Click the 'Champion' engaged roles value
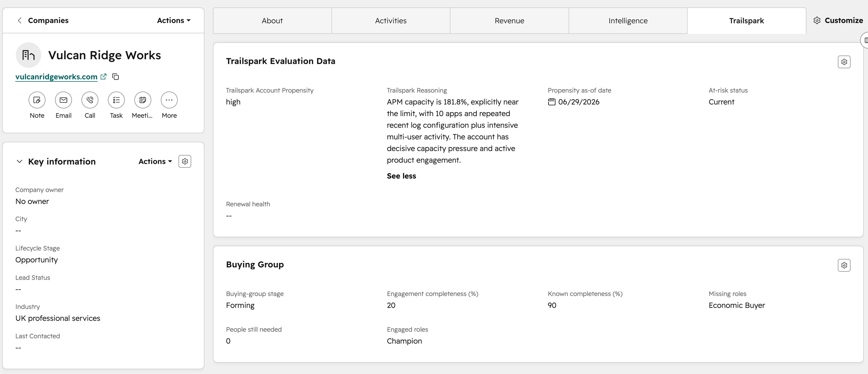The width and height of the screenshot is (868, 374). (x=404, y=341)
